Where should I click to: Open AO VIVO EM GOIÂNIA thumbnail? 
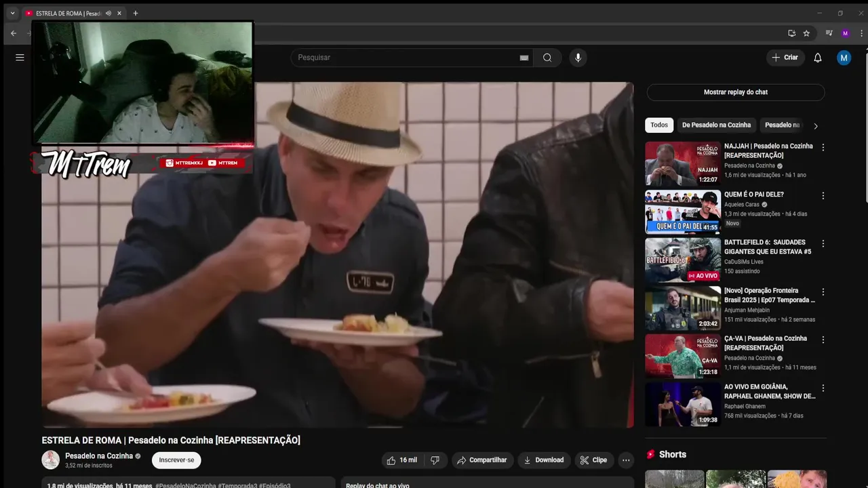pos(683,404)
